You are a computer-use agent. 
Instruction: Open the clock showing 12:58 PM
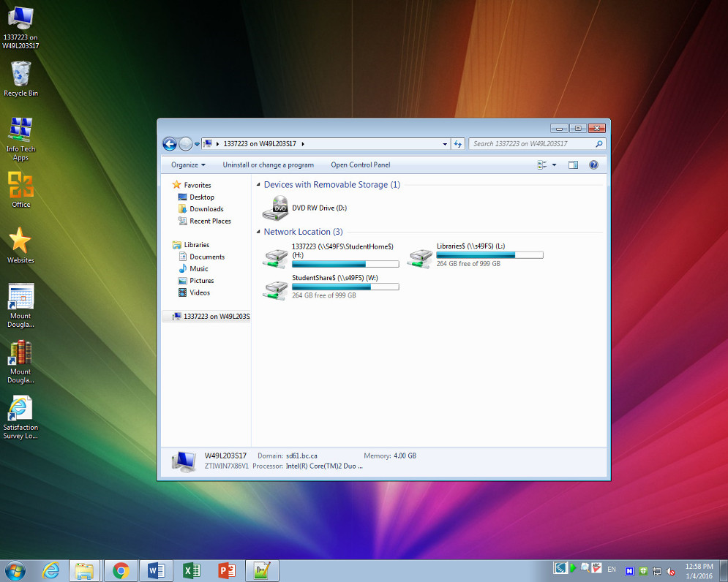click(699, 571)
